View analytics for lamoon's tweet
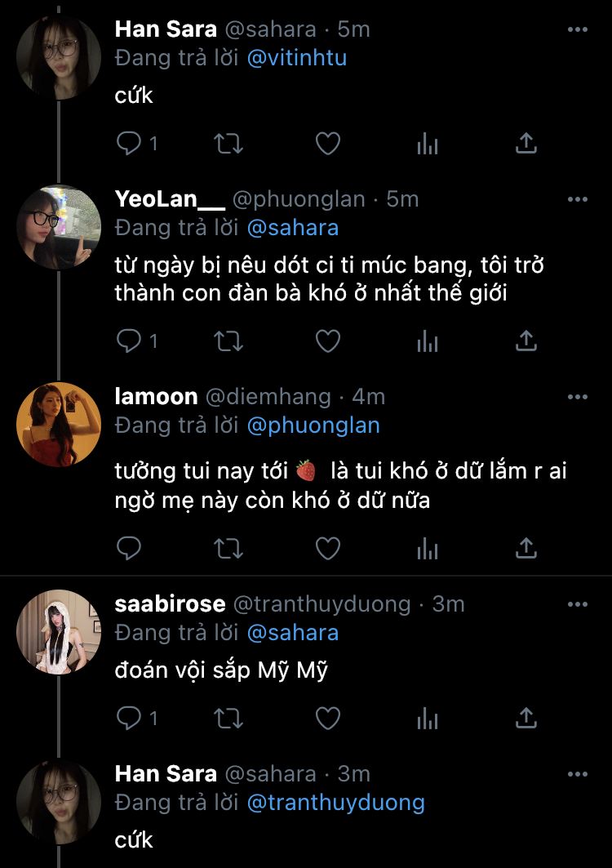 tap(427, 549)
